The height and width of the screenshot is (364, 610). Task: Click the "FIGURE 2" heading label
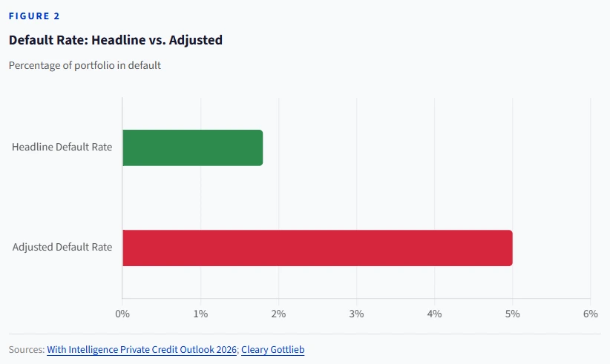(34, 16)
